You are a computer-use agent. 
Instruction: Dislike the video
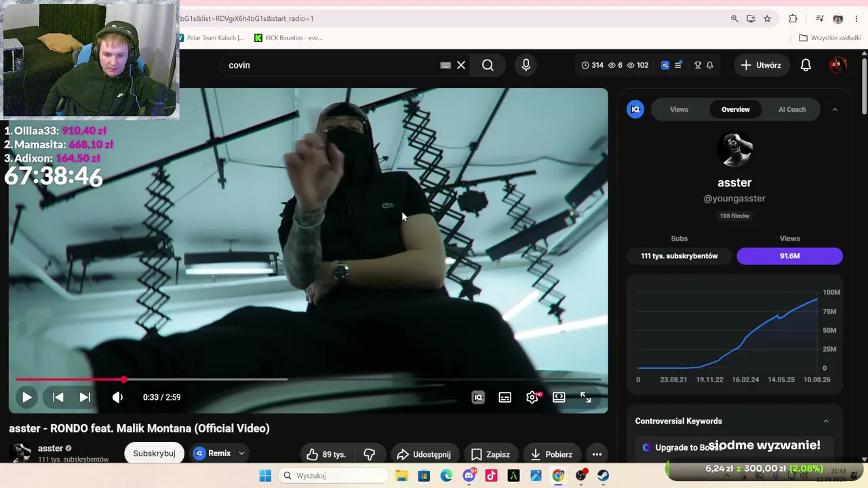click(x=370, y=454)
